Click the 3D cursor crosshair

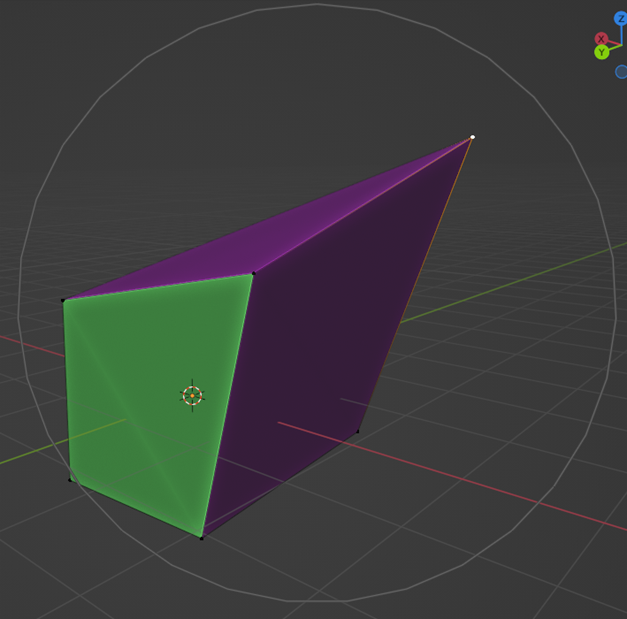(192, 395)
